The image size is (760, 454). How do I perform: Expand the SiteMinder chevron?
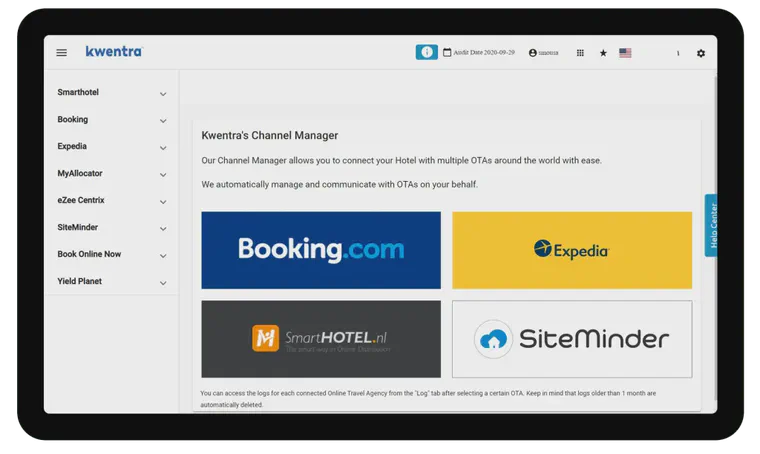tap(163, 229)
